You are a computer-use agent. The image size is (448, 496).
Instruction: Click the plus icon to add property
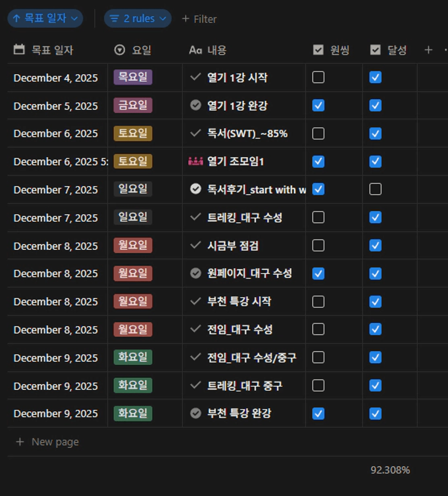tap(428, 50)
